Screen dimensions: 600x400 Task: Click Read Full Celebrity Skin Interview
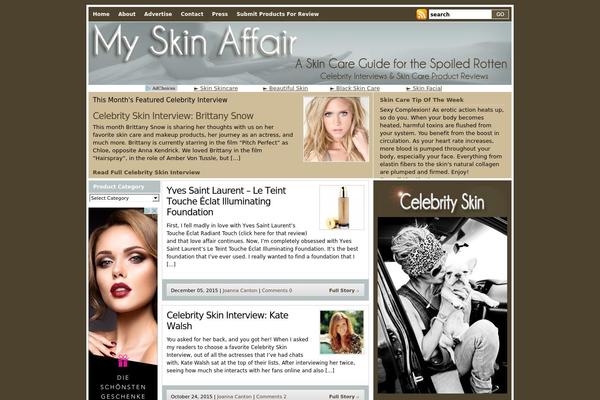146,172
